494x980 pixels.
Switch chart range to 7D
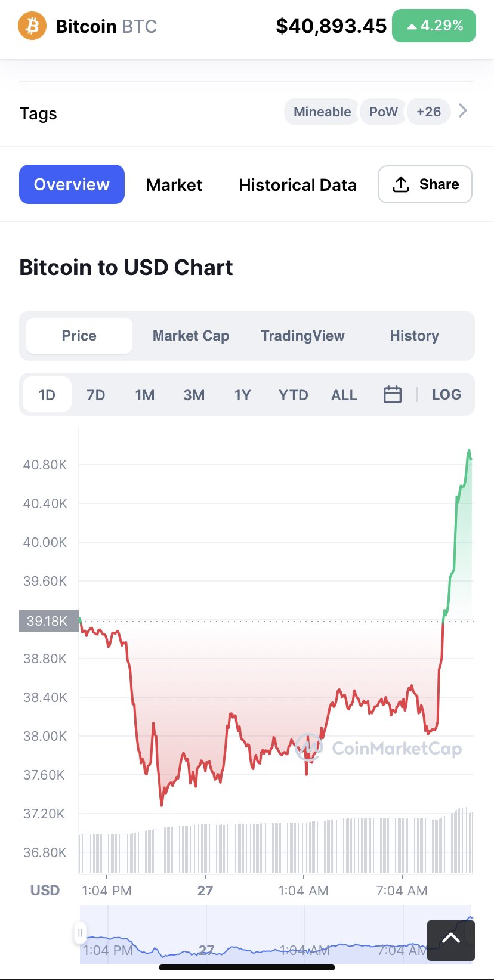[x=95, y=395]
